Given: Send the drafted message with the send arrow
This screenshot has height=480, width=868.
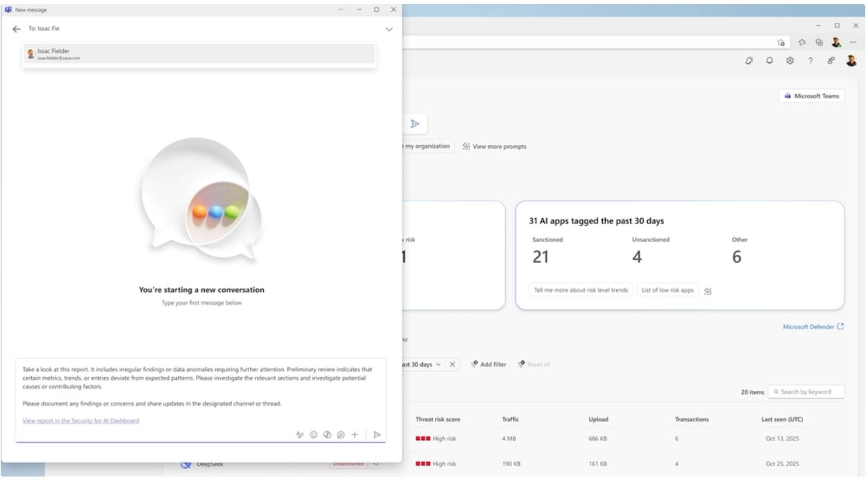Looking at the screenshot, I should click(377, 434).
